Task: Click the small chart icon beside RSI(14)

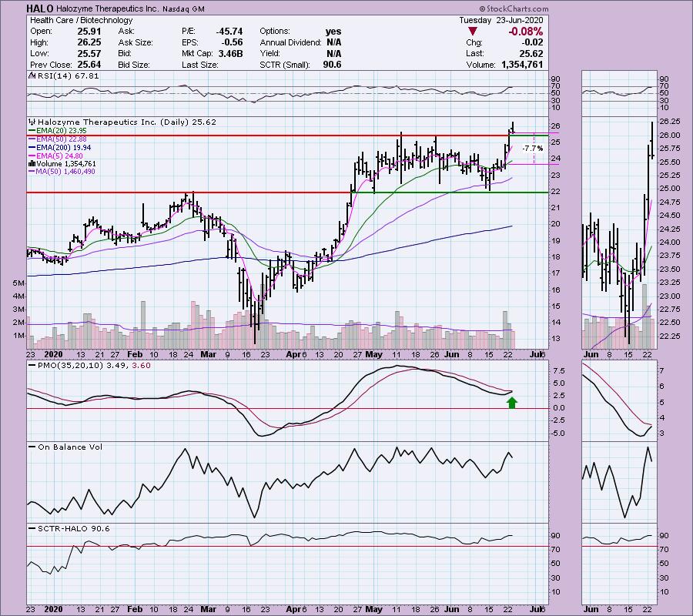Action: (32, 75)
